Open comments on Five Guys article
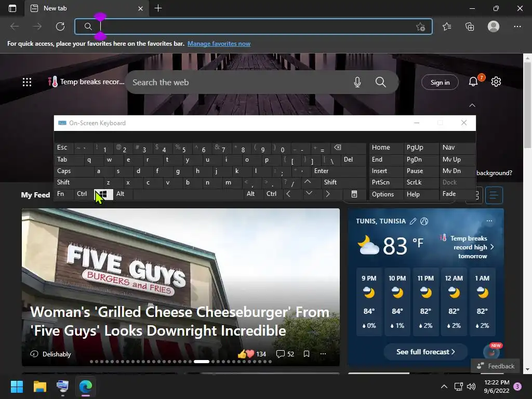 coord(285,354)
